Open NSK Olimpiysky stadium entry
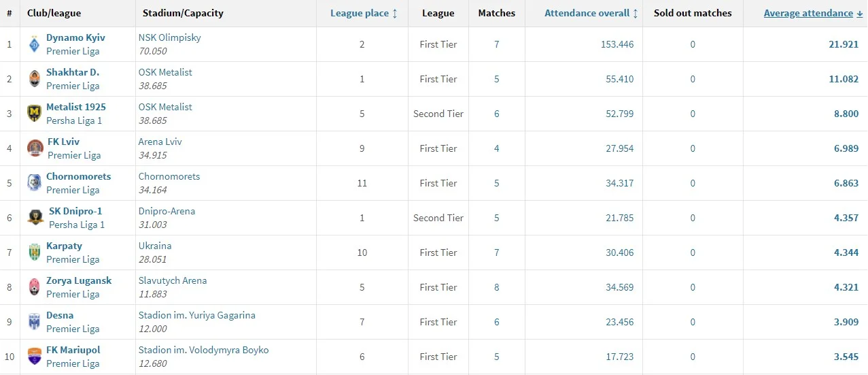The height and width of the screenshot is (375, 868). (x=170, y=37)
